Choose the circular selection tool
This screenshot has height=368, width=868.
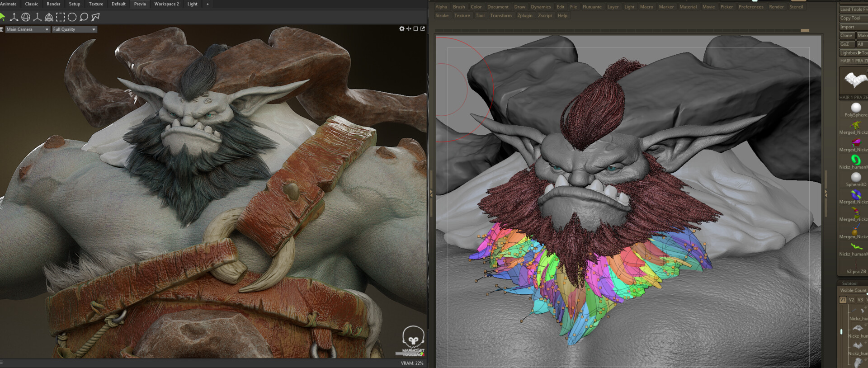[72, 17]
